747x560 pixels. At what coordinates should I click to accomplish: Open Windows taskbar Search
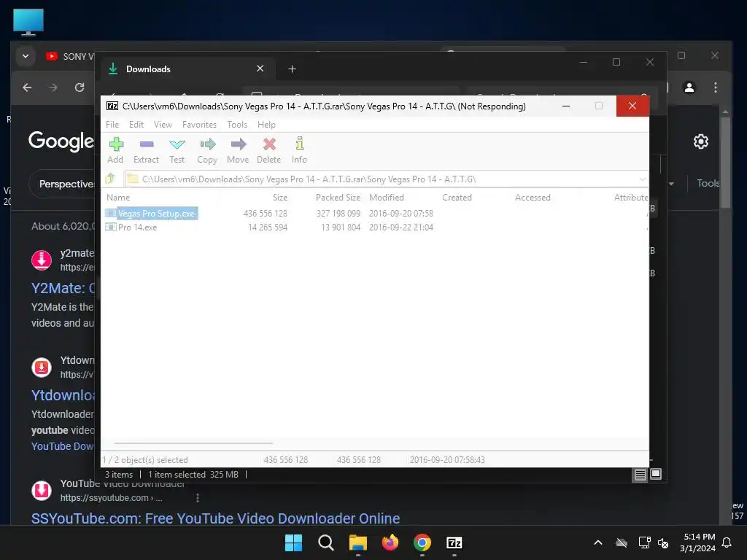[x=326, y=542]
